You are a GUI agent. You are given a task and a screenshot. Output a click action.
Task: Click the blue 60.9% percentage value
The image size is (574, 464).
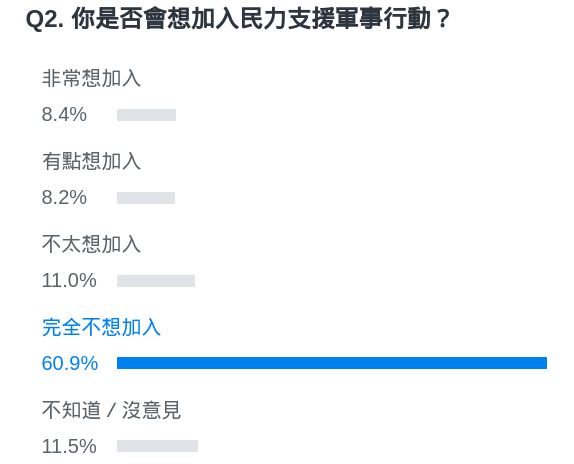point(70,363)
